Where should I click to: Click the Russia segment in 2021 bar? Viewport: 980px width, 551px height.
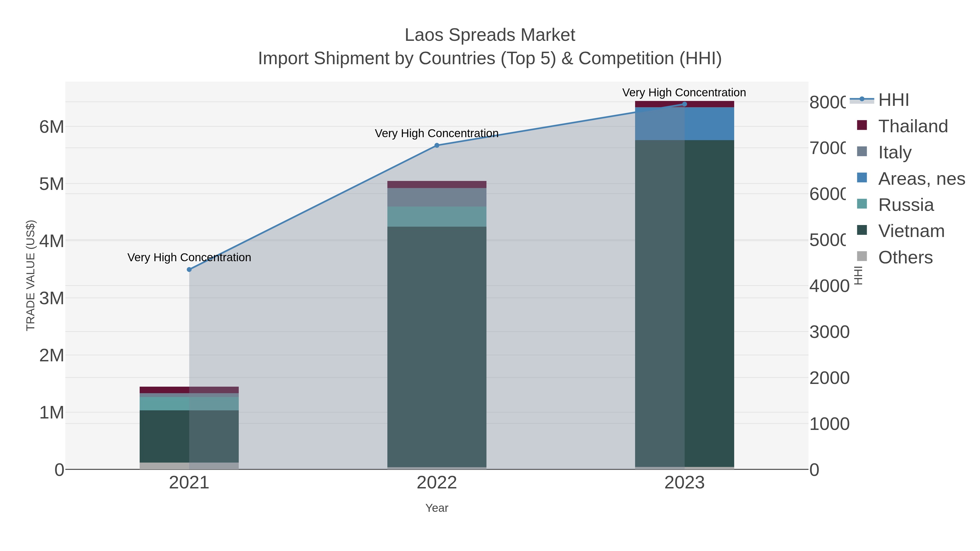[189, 404]
